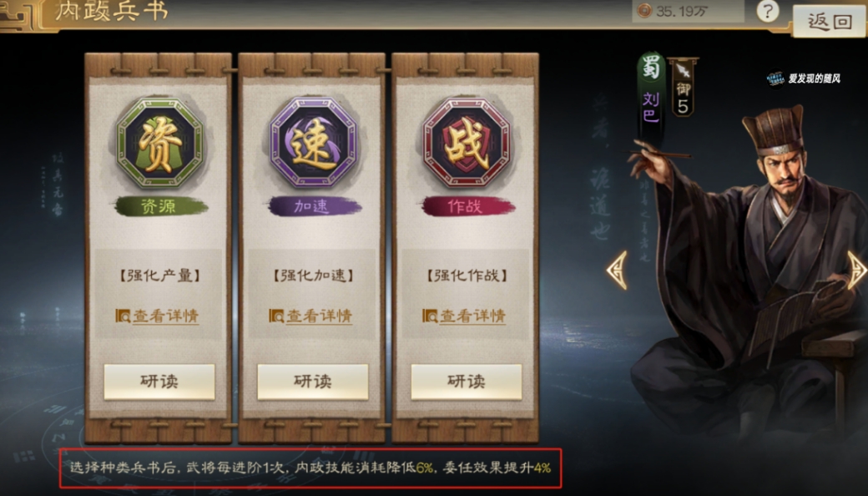Select the red 战 battle emblem
The height and width of the screenshot is (496, 868).
466,143
